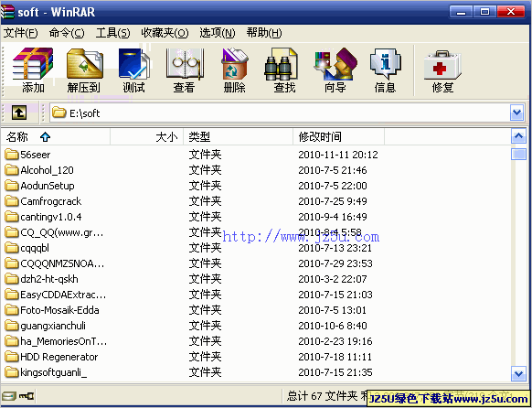Click the date 2010-10-6 8:40

pyautogui.click(x=333, y=326)
